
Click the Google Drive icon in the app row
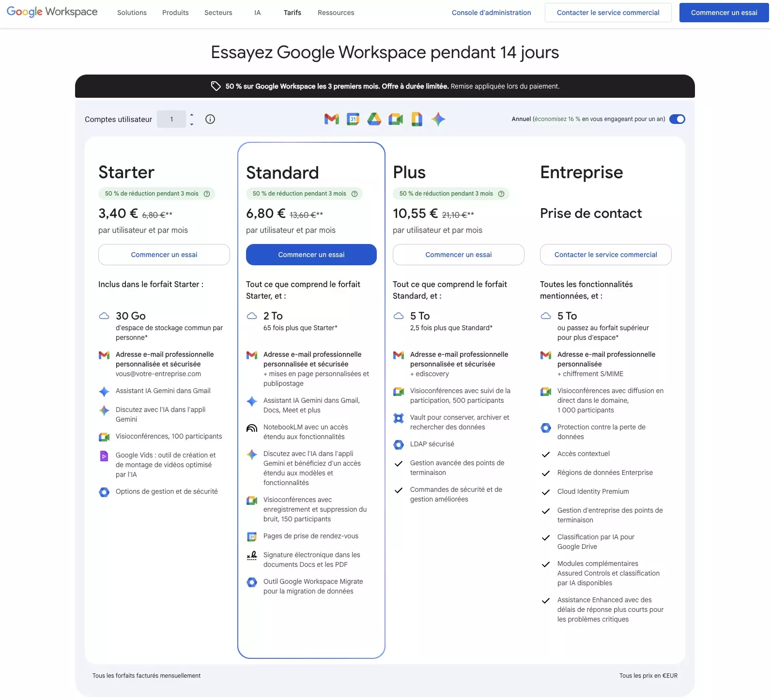(x=374, y=119)
